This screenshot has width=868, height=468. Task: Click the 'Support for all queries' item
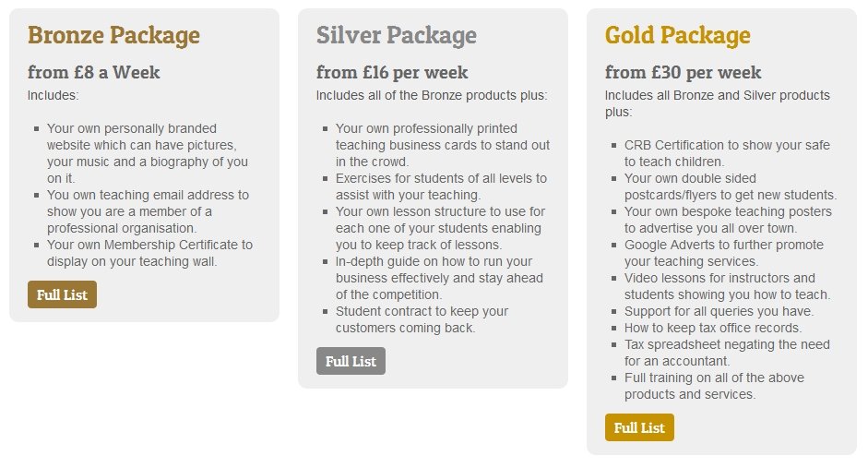point(719,311)
